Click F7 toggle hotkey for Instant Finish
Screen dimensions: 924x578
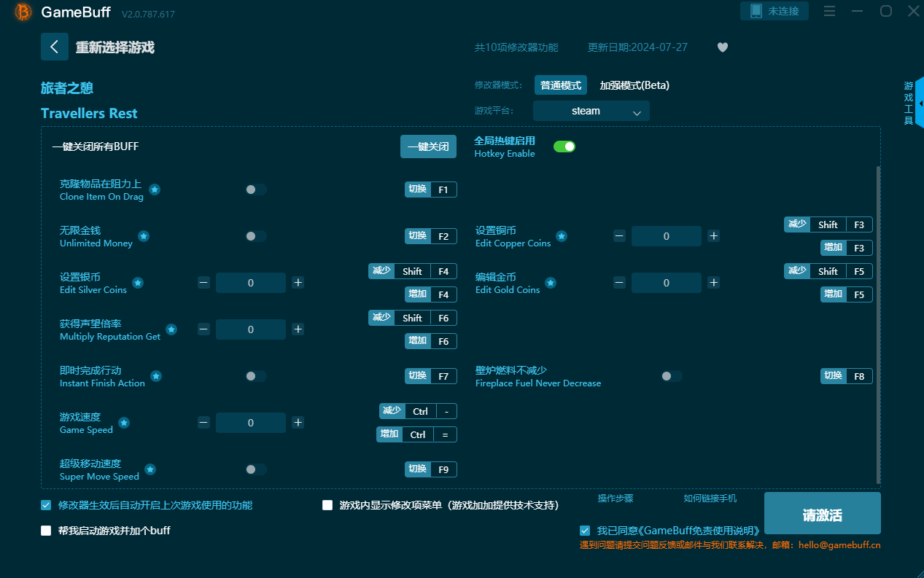(x=431, y=376)
